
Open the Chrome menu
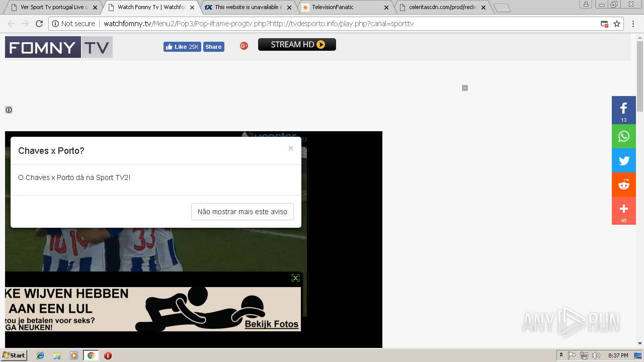coord(633,24)
